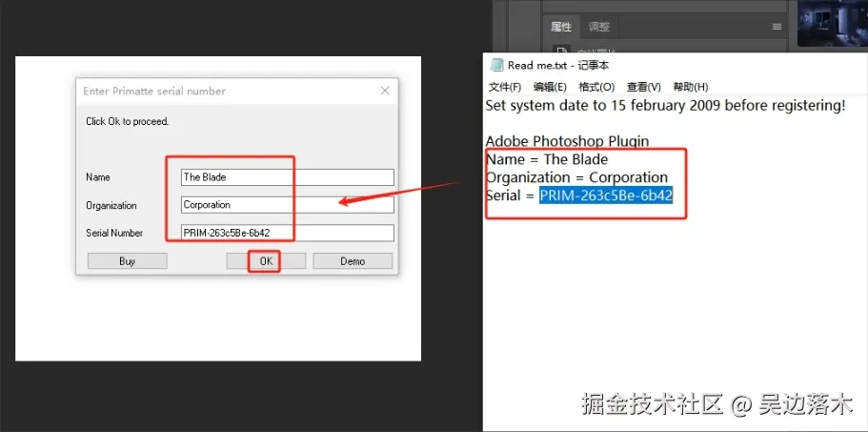This screenshot has height=432, width=868.
Task: Click the Name field containing The Blade
Action: (288, 177)
